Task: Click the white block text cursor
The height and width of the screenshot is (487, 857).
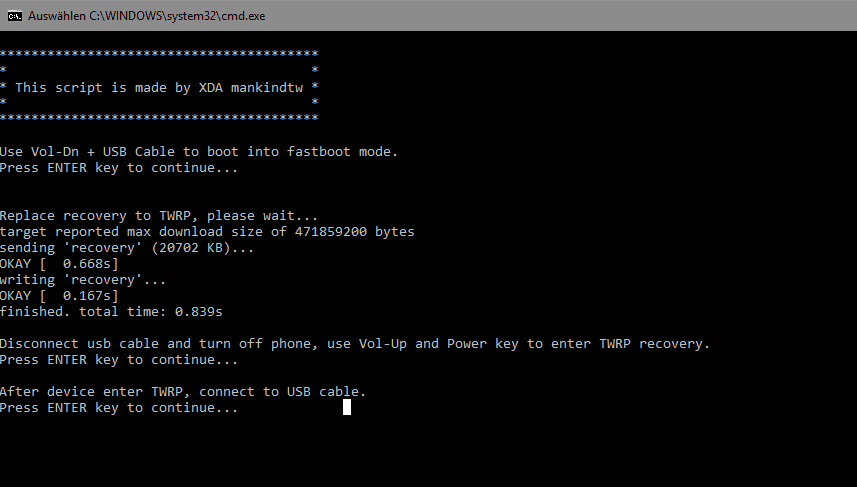Action: (x=347, y=407)
